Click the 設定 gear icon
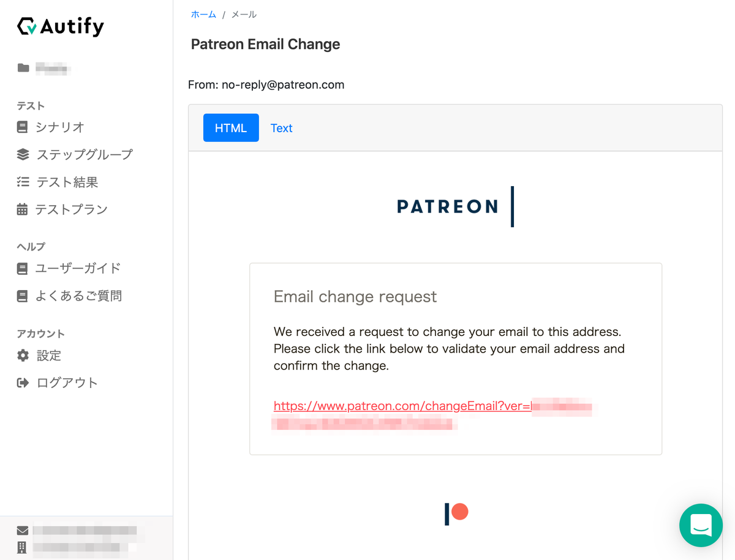 23,356
